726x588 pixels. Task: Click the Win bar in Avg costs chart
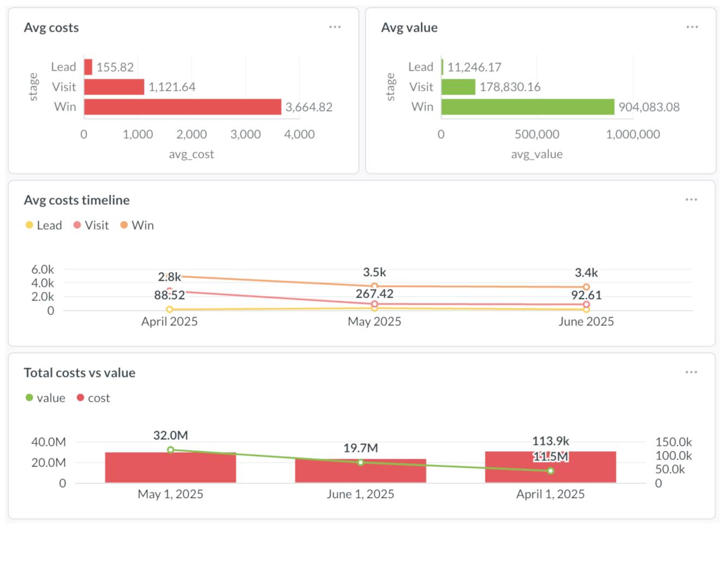click(x=182, y=106)
